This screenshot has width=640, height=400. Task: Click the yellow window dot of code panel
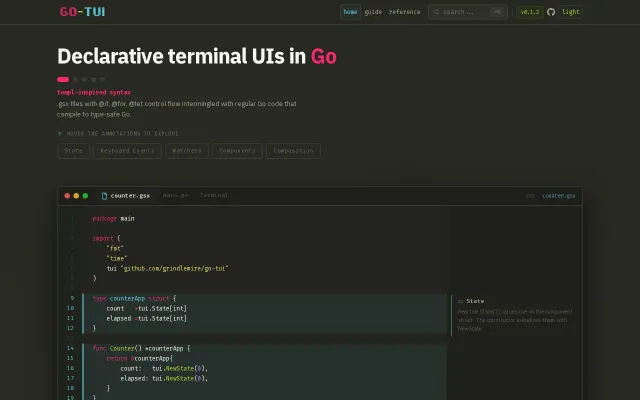pos(76,196)
